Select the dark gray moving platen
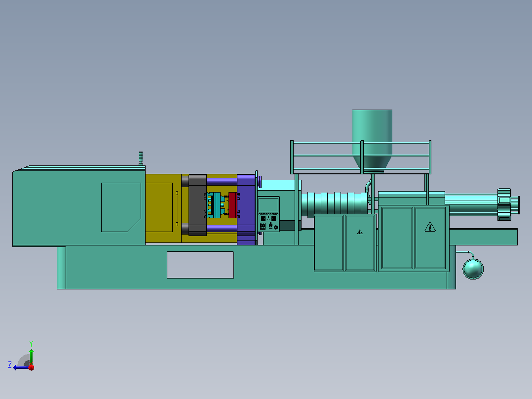 [197, 205]
